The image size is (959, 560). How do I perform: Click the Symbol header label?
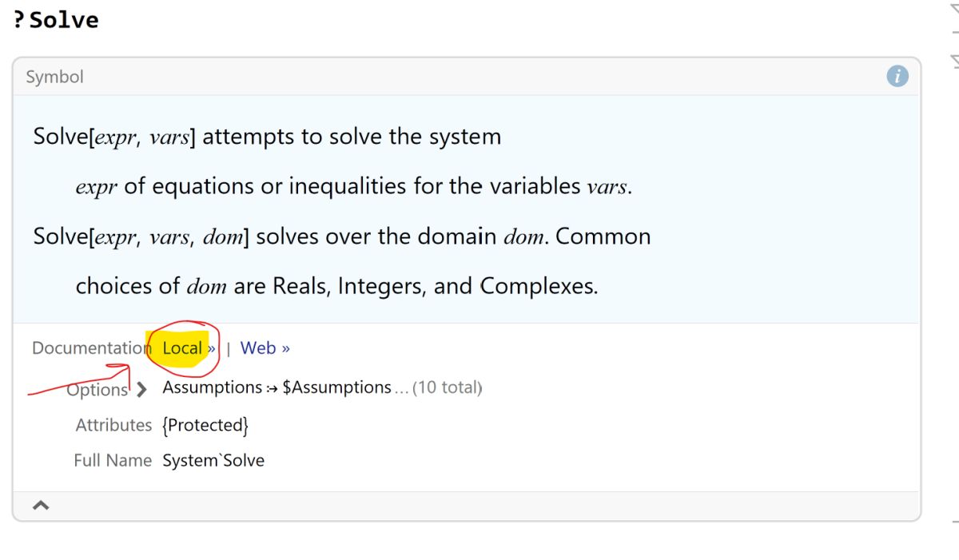[54, 77]
